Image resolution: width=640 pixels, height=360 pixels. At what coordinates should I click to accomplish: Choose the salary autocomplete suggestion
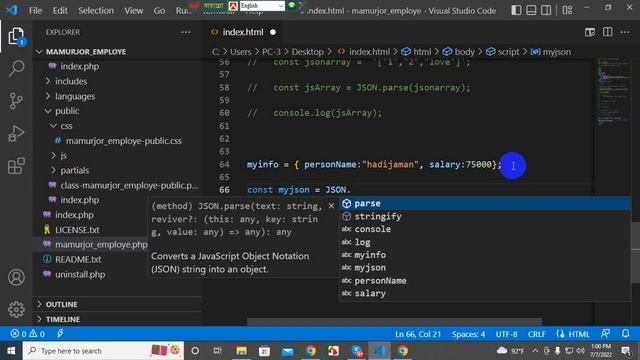[x=485, y=293]
